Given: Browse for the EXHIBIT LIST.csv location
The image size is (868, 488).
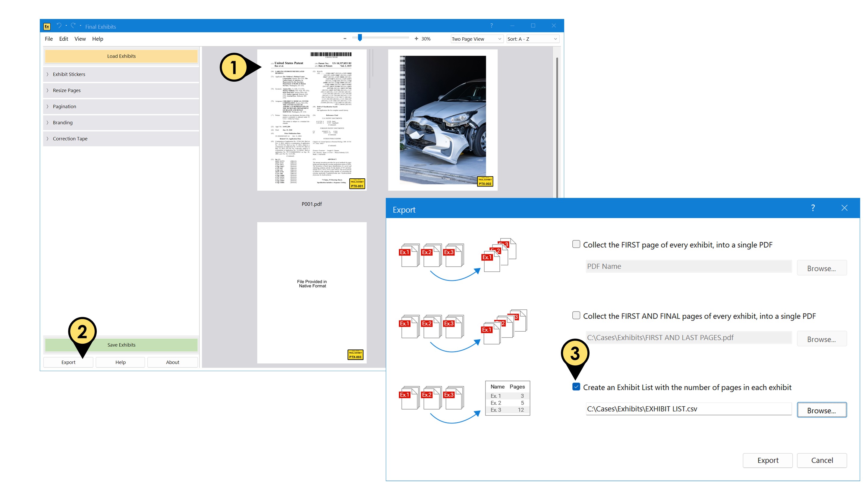Looking at the screenshot, I should pos(822,410).
